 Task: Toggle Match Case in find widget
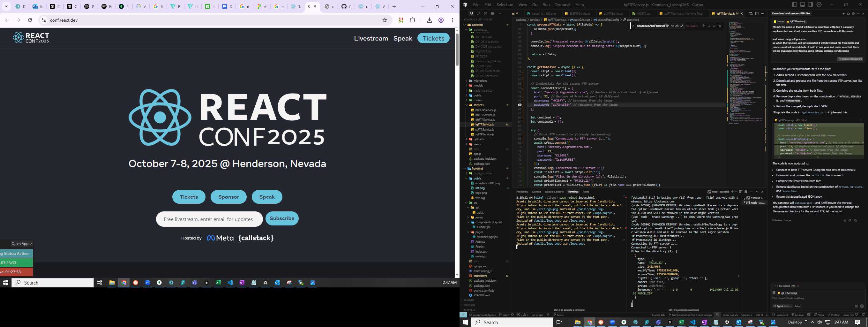672,26
